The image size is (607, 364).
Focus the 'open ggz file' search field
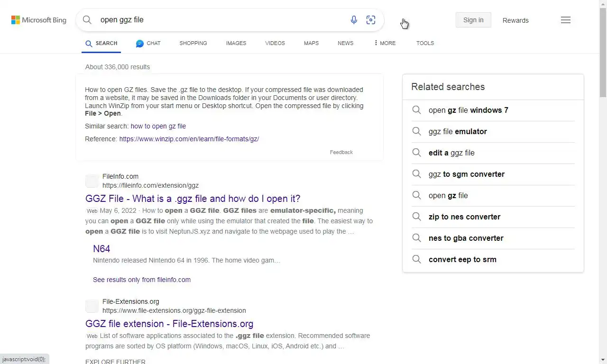tap(221, 20)
